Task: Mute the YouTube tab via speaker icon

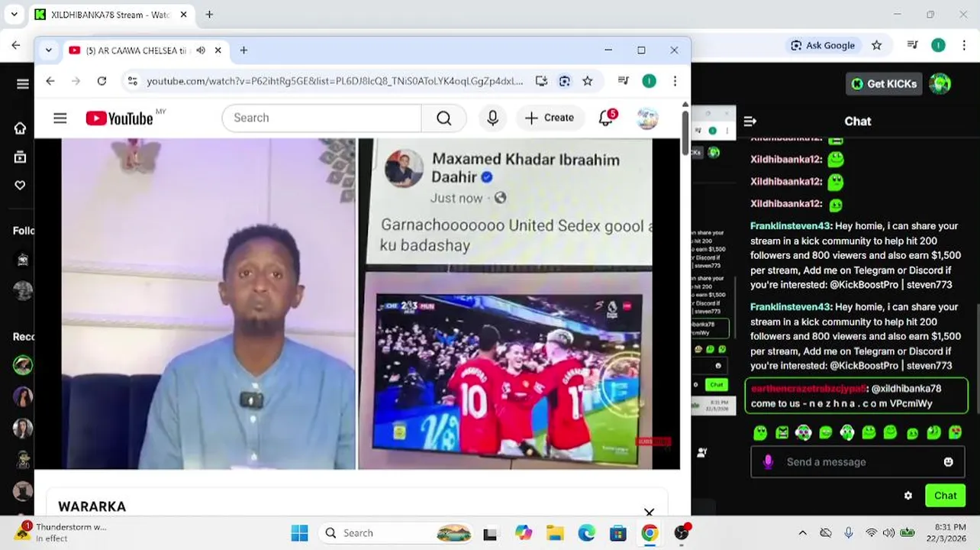Action: click(201, 50)
